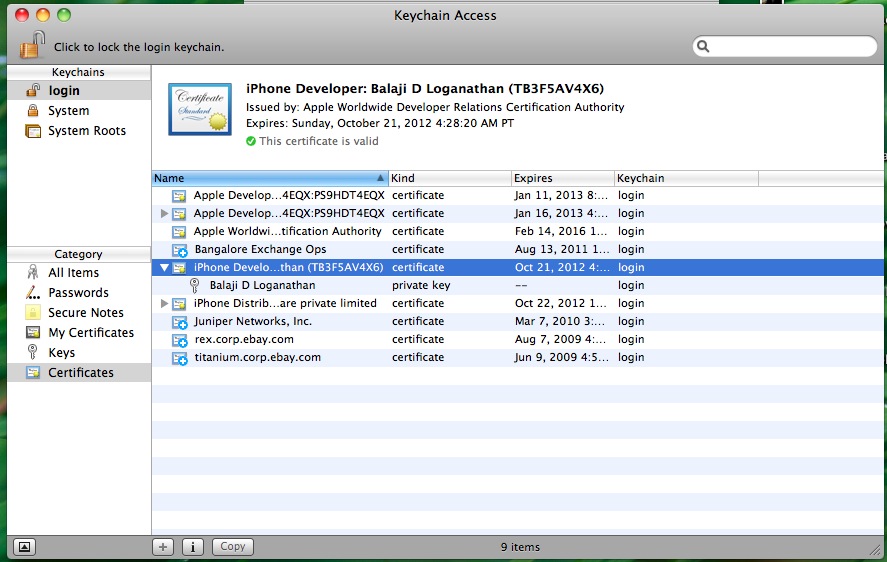Show the Passwords category

[x=79, y=293]
